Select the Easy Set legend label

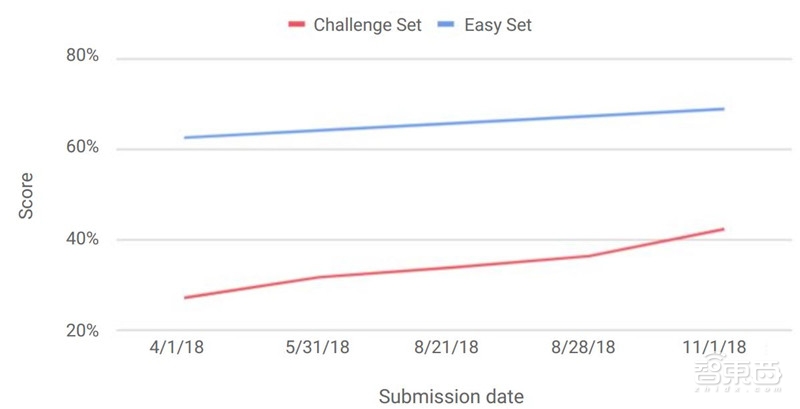(498, 25)
